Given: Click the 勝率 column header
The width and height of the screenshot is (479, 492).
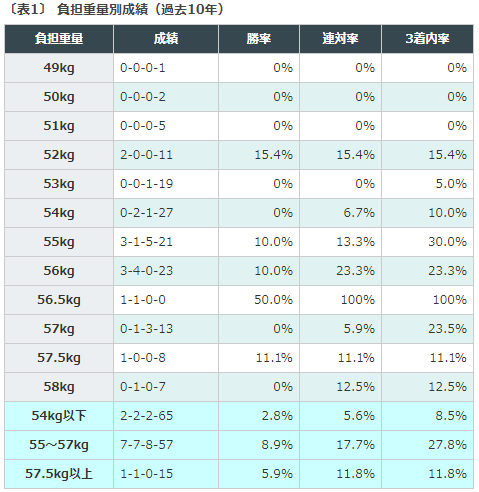Looking at the screenshot, I should click(259, 39).
